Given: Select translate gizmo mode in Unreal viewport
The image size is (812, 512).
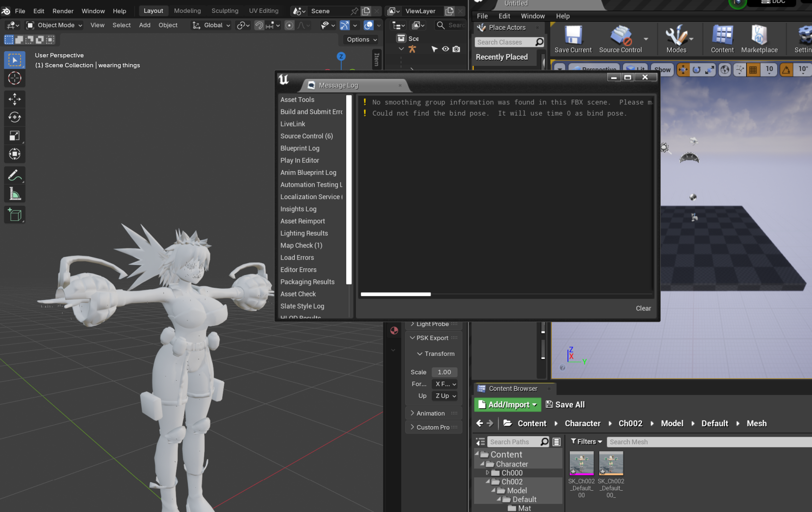Looking at the screenshot, I should (683, 70).
